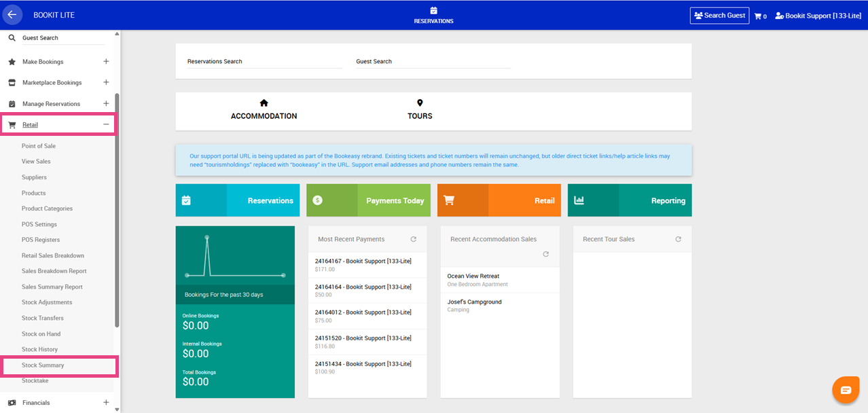
Task: Click the main Guest Search input field
Action: tap(433, 61)
